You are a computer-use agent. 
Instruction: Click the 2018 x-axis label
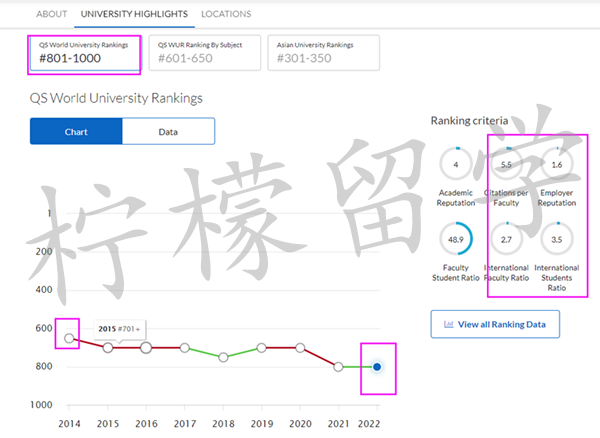coord(223,424)
